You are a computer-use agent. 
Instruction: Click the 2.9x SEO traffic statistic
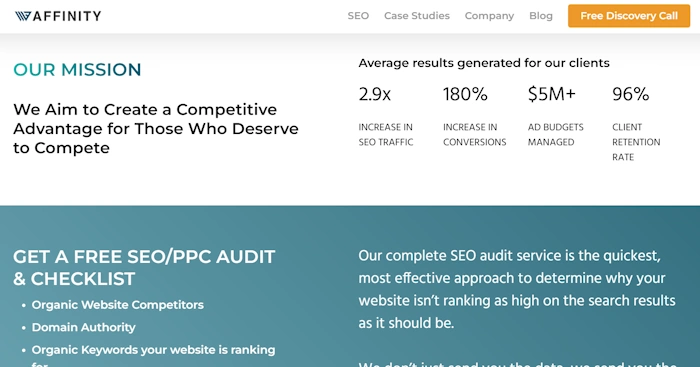pos(375,94)
